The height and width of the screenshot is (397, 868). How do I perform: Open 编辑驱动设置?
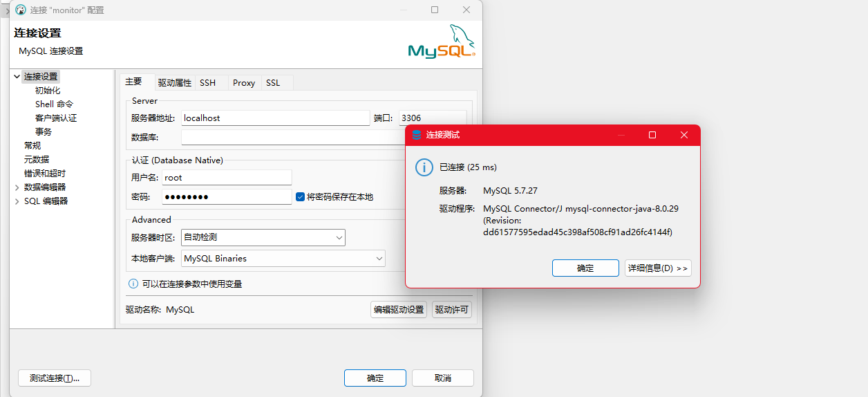pyautogui.click(x=399, y=310)
